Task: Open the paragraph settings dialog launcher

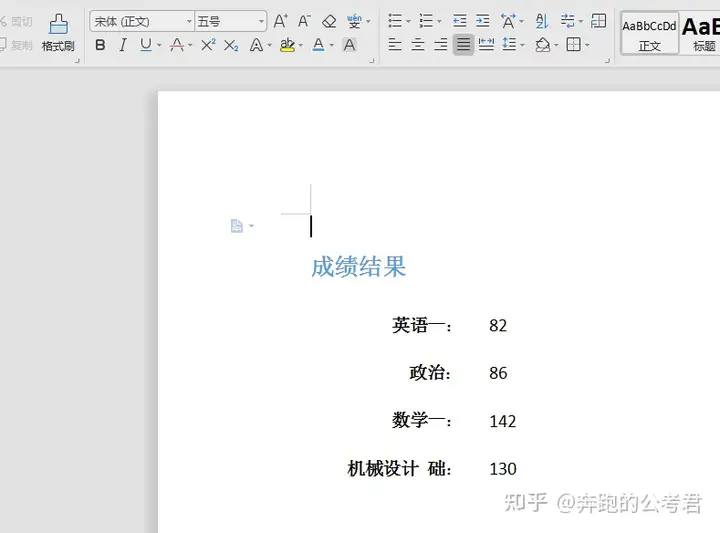Action: pyautogui.click(x=607, y=61)
